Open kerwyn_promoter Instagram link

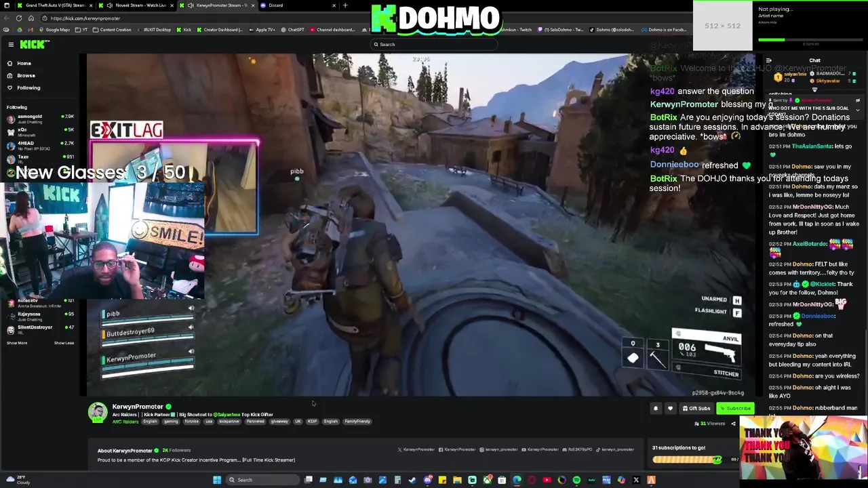click(498, 449)
